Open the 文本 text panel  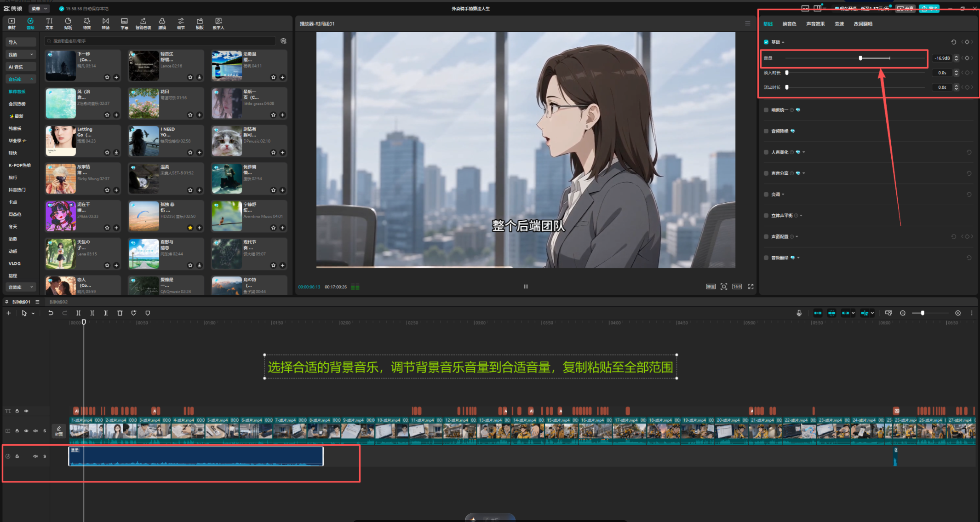[x=49, y=23]
